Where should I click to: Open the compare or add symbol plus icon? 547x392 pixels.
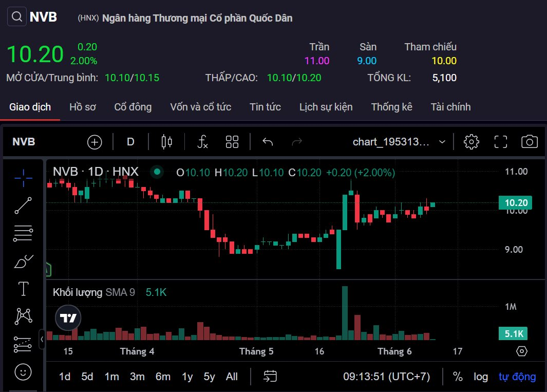[95, 142]
